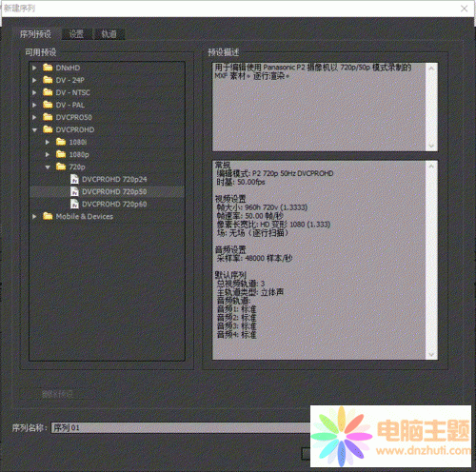Click the DV - 24P folder icon
Screen dimensions: 476x472
[x=48, y=80]
